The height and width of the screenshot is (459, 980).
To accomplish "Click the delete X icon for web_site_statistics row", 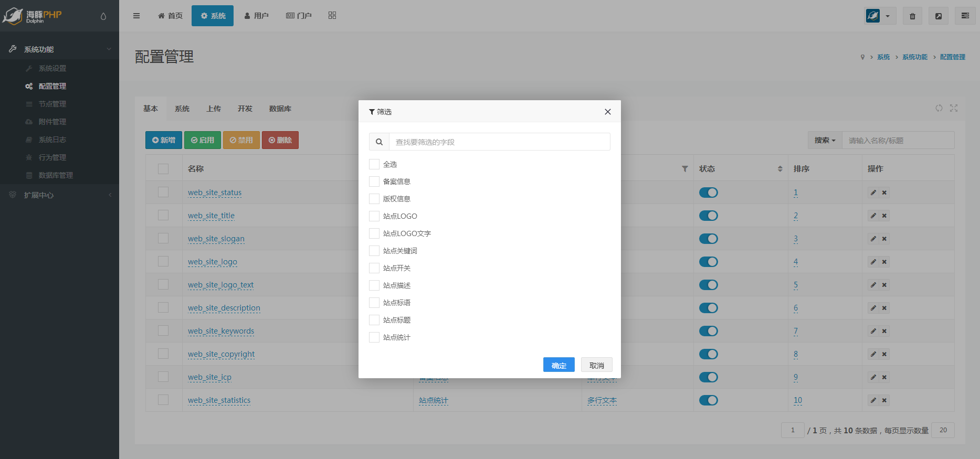I will 884,400.
